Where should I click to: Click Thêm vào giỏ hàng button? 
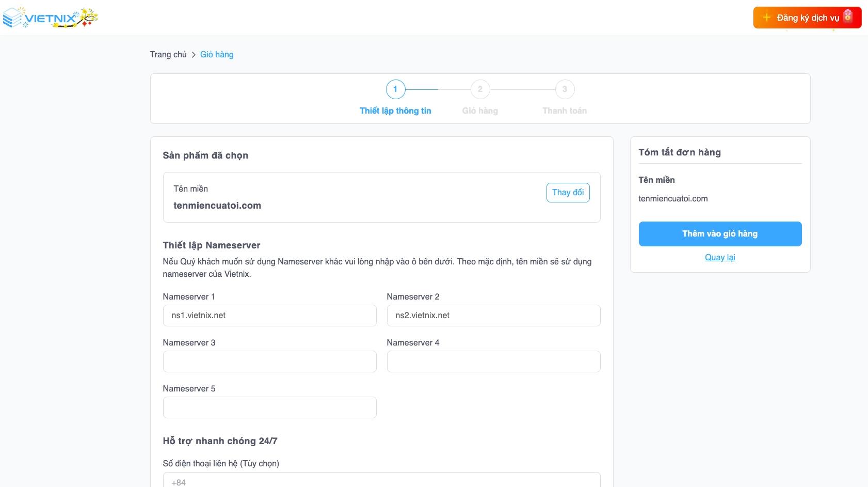tap(720, 234)
